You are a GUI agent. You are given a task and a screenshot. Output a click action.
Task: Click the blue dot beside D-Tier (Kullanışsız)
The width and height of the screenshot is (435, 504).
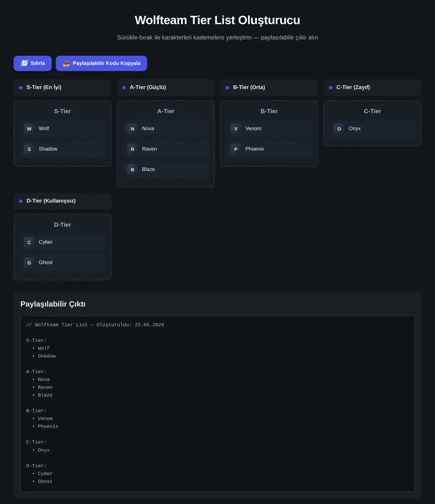[21, 201]
